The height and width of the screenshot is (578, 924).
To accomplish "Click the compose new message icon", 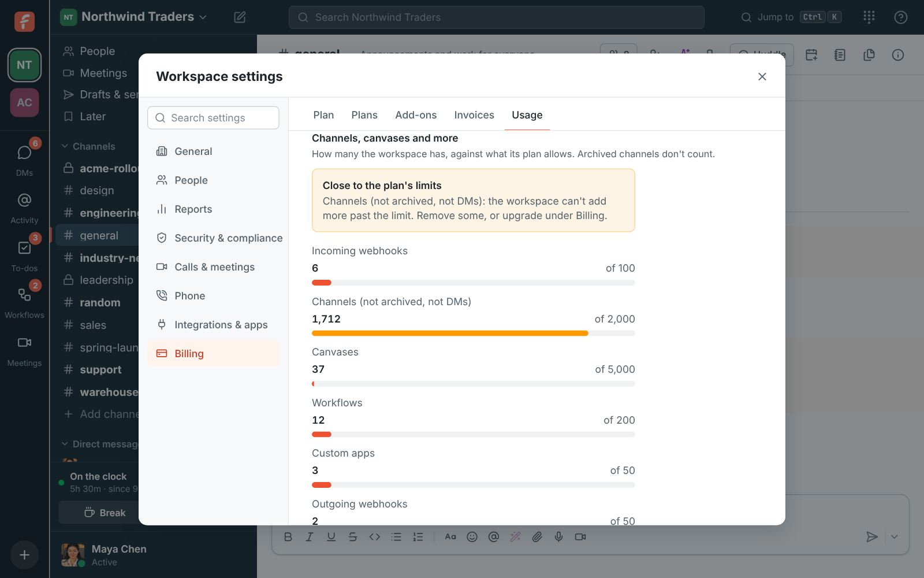I will coord(240,17).
